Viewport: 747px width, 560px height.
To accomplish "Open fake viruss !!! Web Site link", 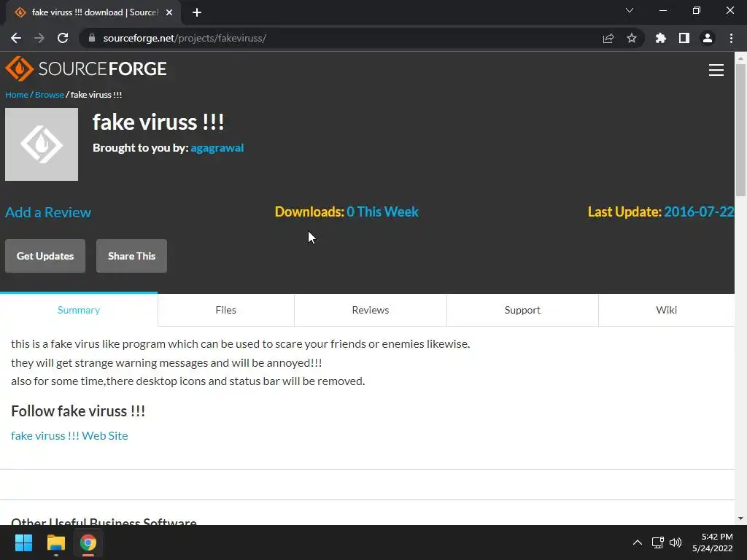I will 69,436.
